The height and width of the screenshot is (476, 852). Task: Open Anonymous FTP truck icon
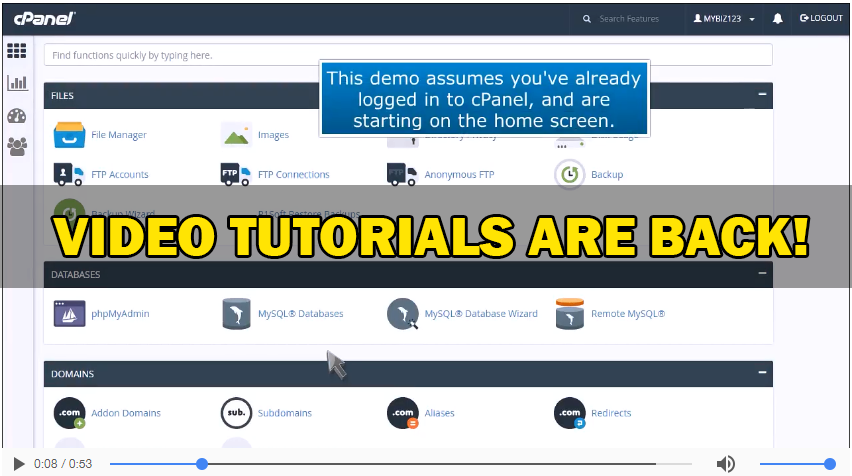pyautogui.click(x=402, y=174)
